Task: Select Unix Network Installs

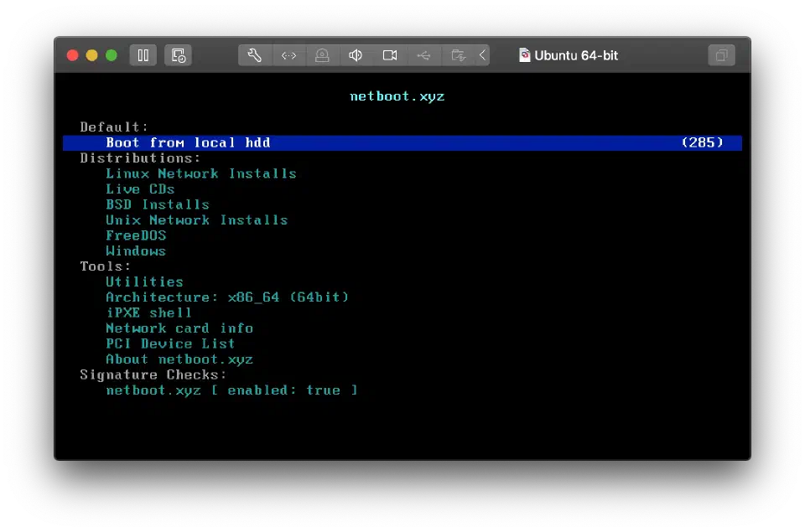Action: coord(196,220)
